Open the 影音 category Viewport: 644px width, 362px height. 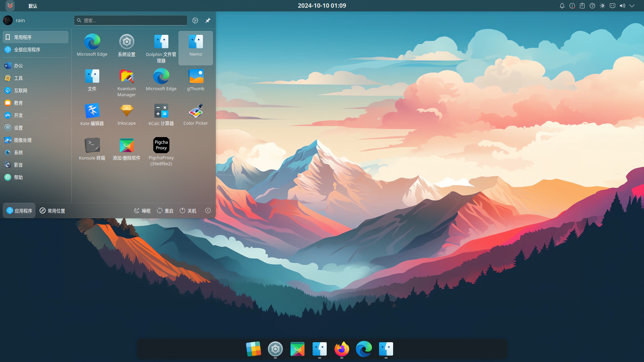pyautogui.click(x=36, y=165)
